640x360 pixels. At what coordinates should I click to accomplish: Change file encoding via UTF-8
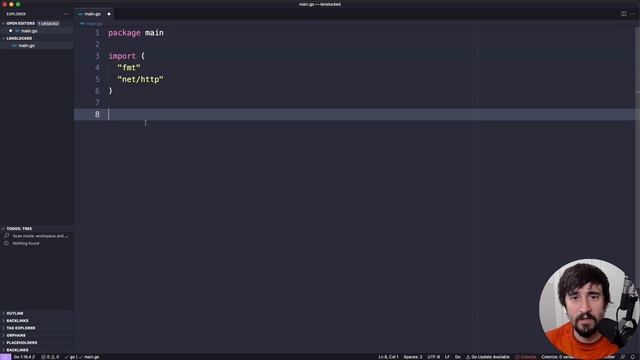pyautogui.click(x=433, y=357)
